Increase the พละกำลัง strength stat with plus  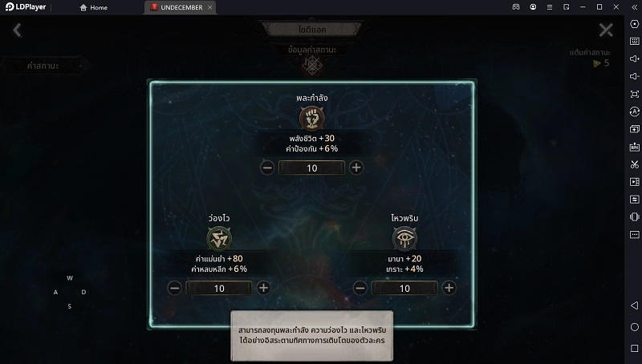click(x=356, y=168)
